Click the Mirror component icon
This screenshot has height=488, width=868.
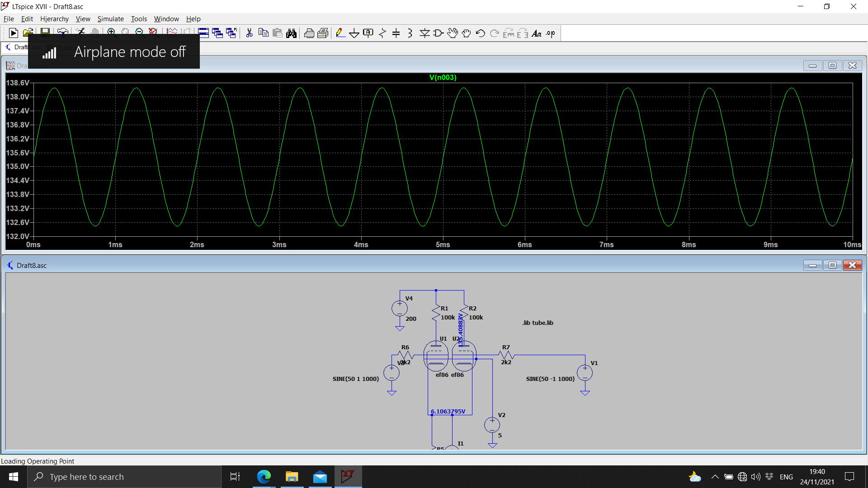(523, 33)
